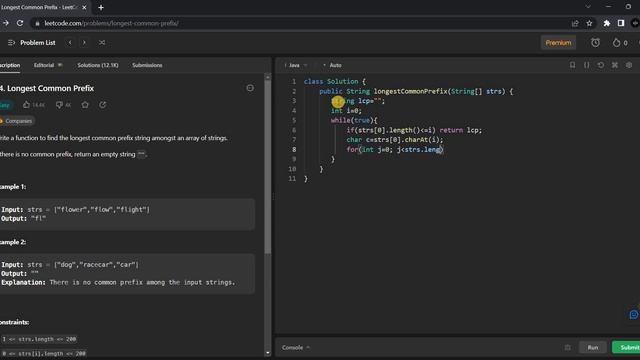
Task: Open the Companies tag
Action: tap(17, 121)
